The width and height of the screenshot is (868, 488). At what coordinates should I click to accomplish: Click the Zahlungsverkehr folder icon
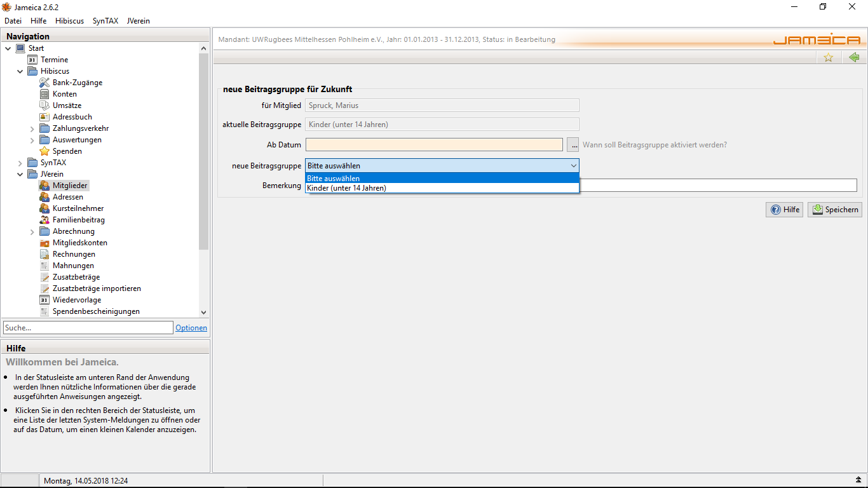[x=44, y=128]
